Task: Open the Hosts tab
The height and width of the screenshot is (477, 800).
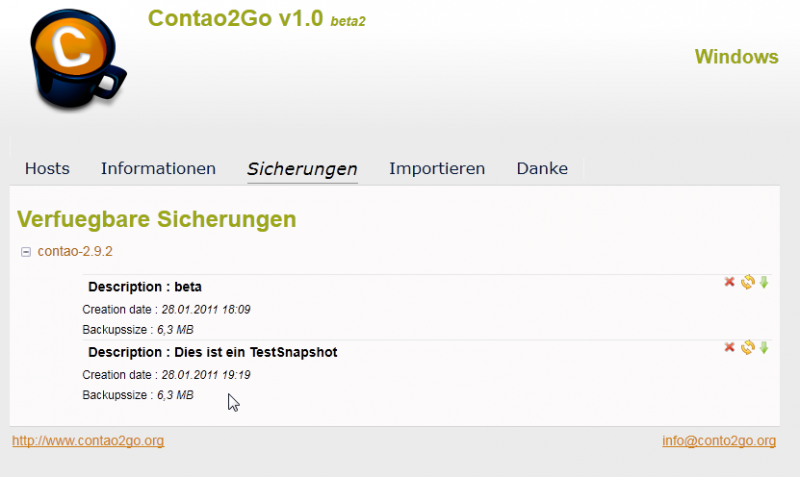Action: [x=47, y=169]
